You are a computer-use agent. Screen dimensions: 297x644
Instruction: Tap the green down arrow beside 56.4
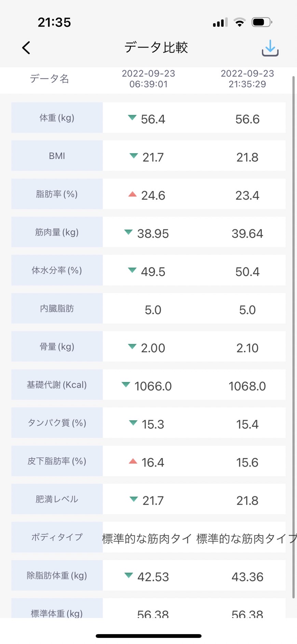point(132,118)
